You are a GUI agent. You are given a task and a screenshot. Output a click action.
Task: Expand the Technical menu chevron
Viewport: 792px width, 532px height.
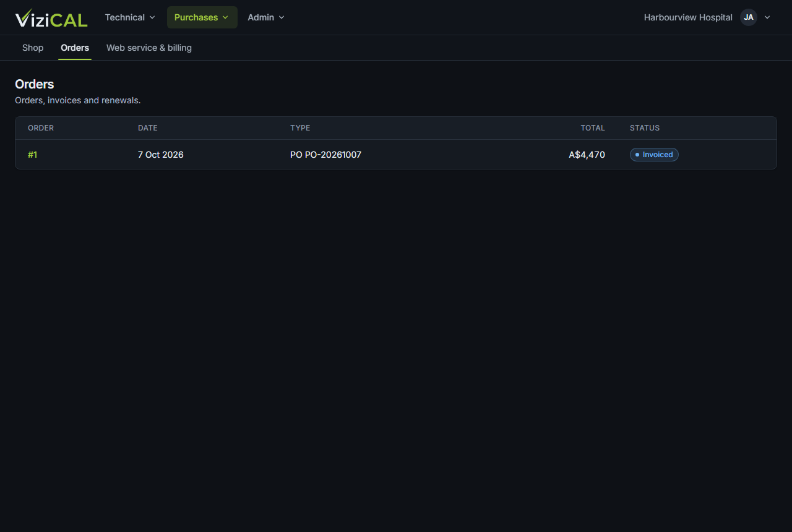click(152, 17)
